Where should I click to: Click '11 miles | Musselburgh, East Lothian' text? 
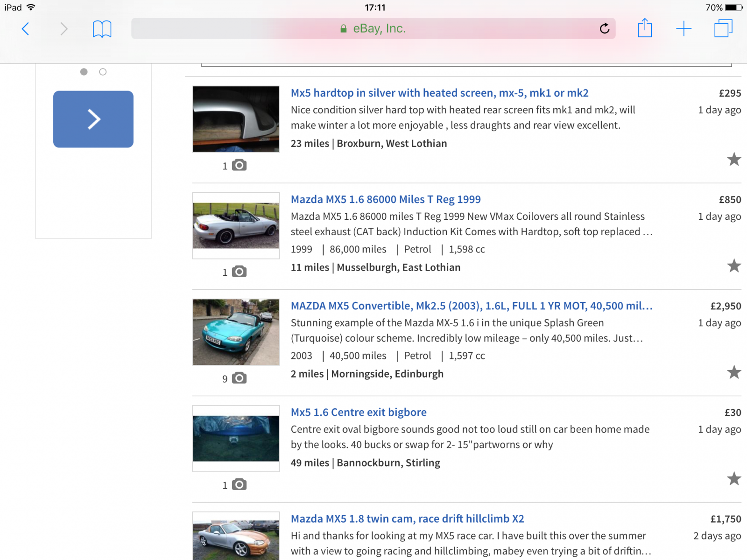coord(375,267)
